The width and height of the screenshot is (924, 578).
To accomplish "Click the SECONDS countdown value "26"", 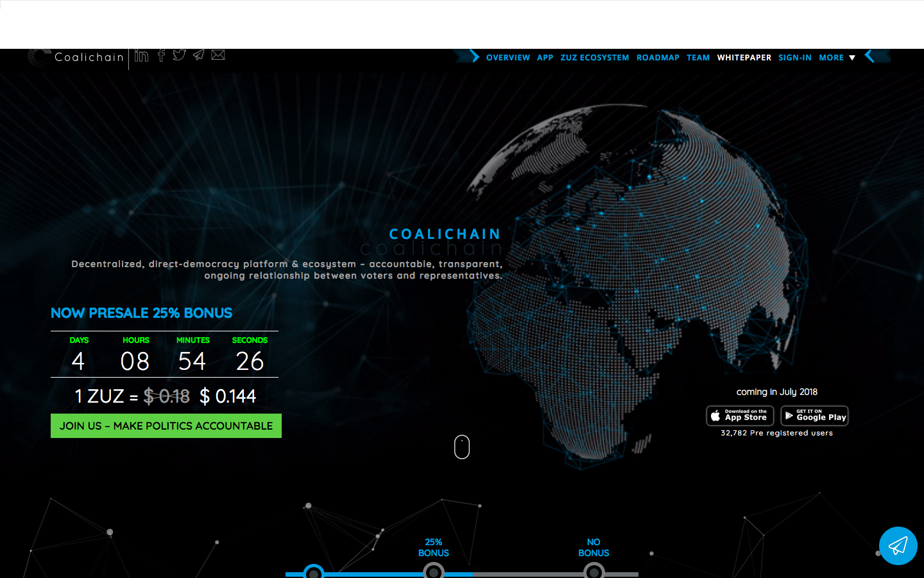I will coord(250,361).
